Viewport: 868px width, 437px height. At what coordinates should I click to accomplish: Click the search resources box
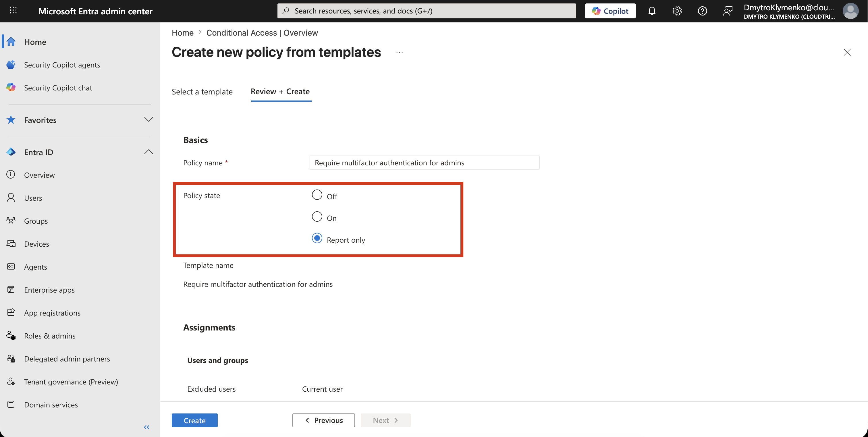427,11
